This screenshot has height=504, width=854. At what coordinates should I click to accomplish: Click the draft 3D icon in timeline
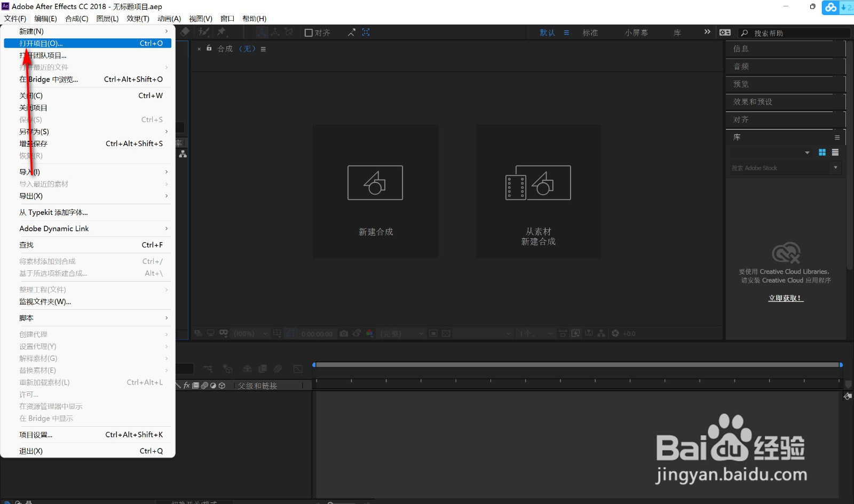228,369
